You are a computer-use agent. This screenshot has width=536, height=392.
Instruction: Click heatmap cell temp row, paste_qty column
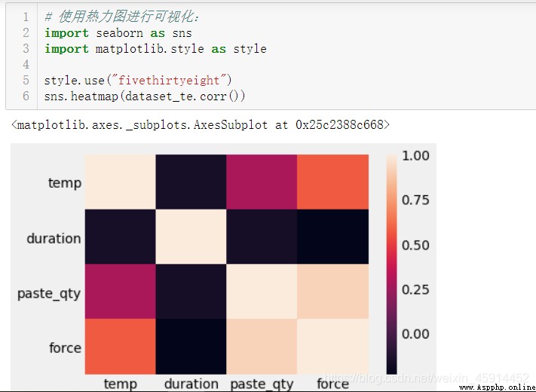coord(262,182)
